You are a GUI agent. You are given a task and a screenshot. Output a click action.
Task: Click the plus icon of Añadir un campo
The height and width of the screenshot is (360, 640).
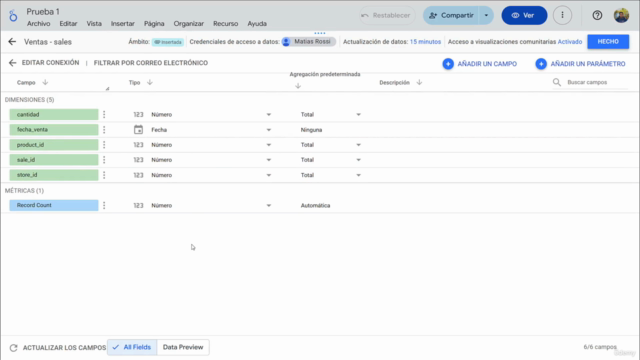pos(448,64)
